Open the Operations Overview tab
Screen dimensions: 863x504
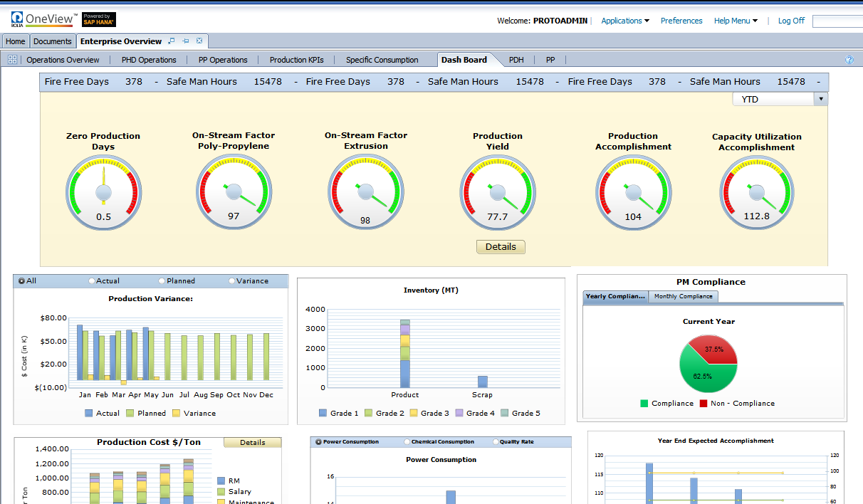[63, 60]
